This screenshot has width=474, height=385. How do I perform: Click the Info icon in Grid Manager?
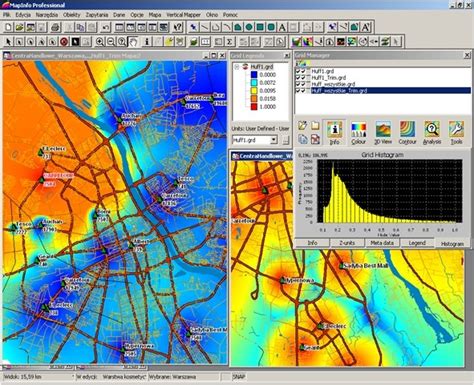coord(334,132)
